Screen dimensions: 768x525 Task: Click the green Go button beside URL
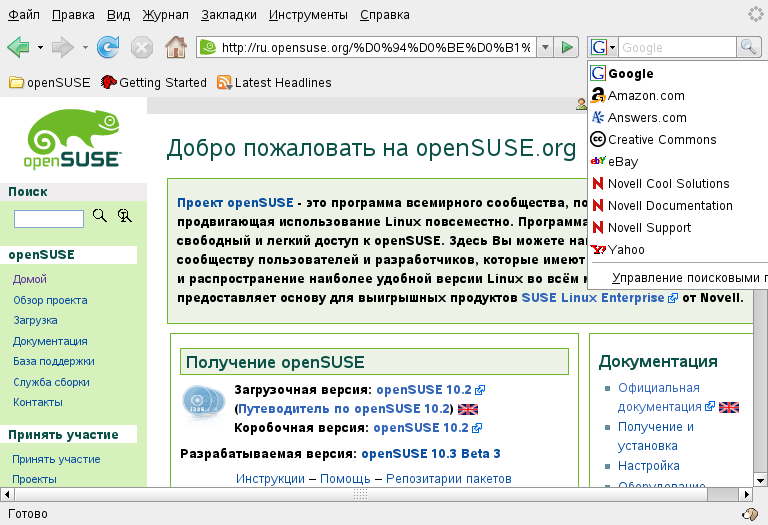(x=567, y=47)
